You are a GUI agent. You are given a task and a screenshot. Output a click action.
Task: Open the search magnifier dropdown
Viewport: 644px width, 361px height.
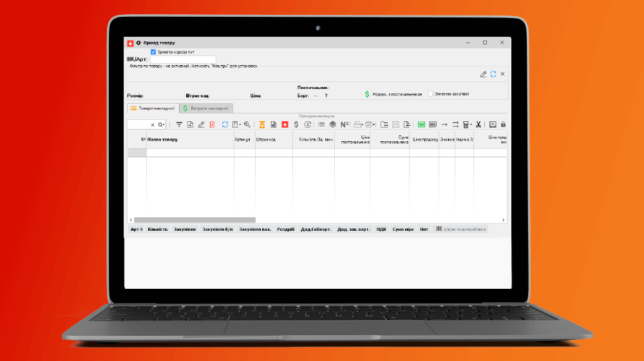(162, 124)
